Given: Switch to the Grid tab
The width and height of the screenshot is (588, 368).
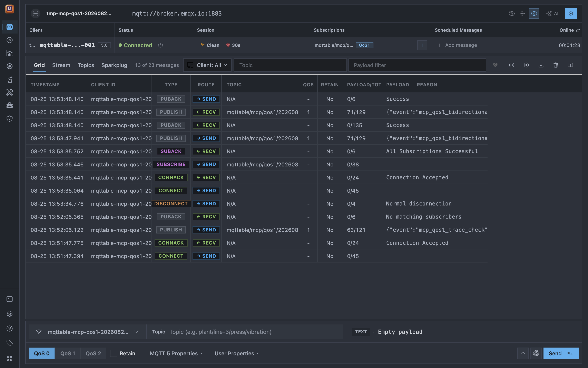Looking at the screenshot, I should click(x=39, y=65).
